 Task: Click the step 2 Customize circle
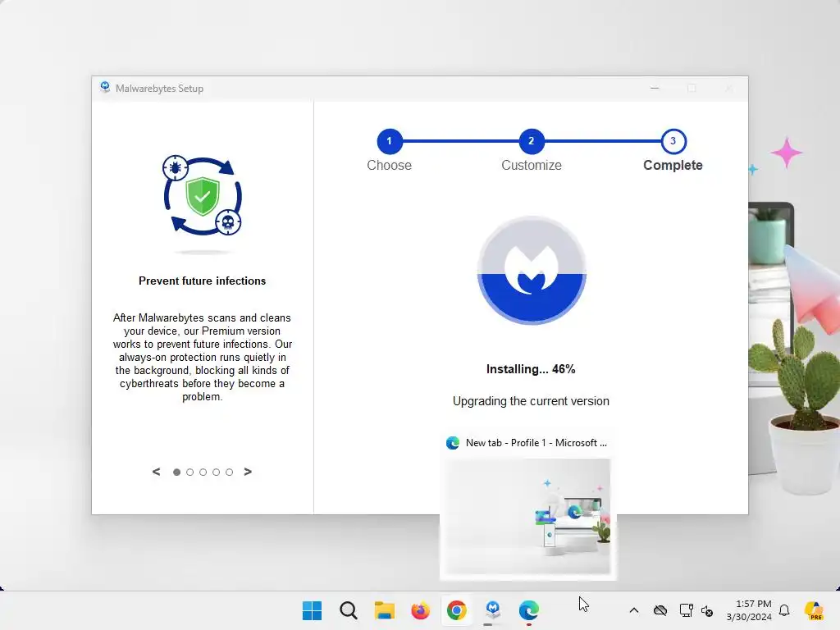[532, 141]
